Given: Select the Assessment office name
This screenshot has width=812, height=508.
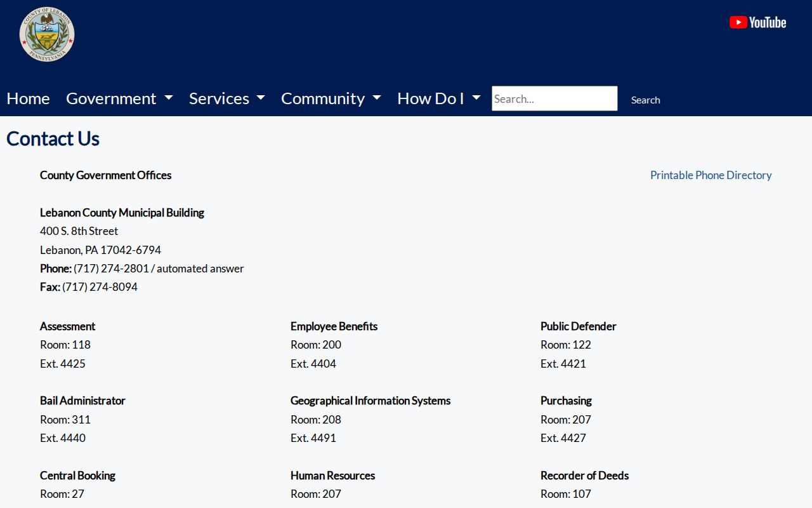Looking at the screenshot, I should click(67, 326).
